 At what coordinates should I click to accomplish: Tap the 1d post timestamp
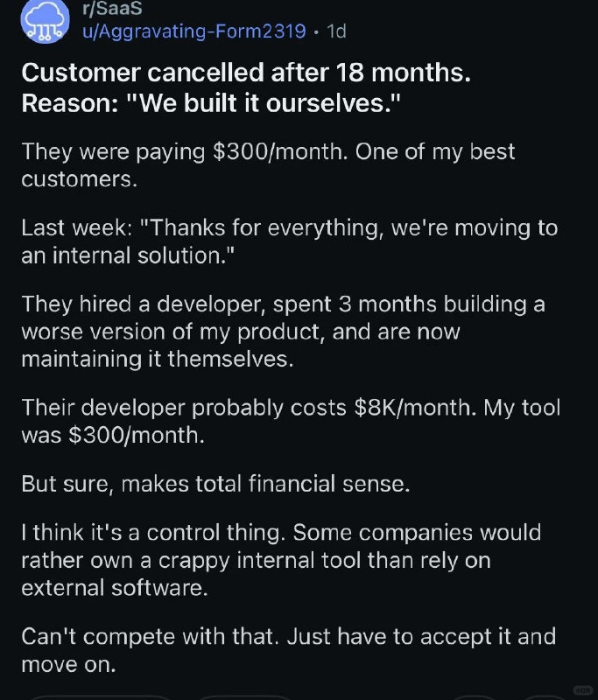coord(336,31)
